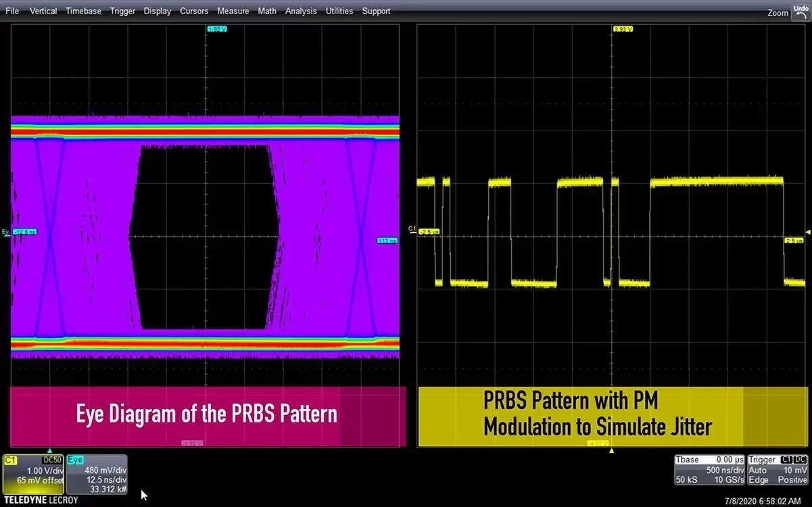
Task: Open the Trigger descriptor box
Action: pyautogui.click(x=778, y=470)
